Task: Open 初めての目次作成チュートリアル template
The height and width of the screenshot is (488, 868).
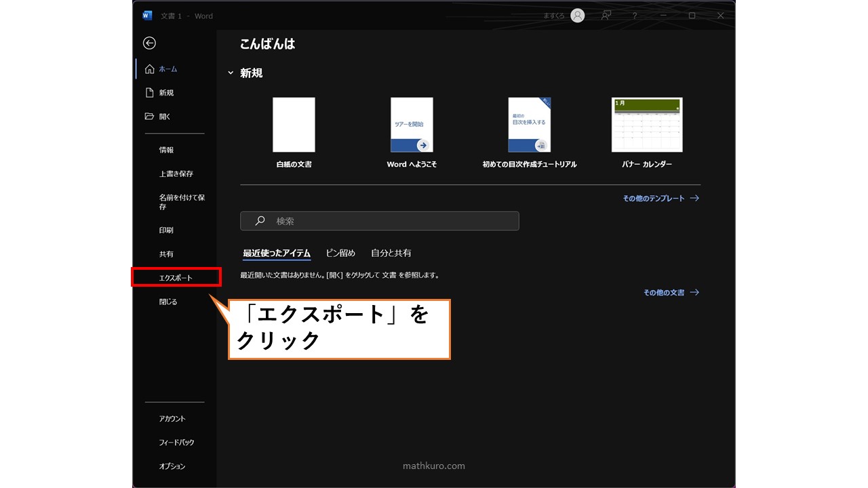Action: click(x=530, y=125)
